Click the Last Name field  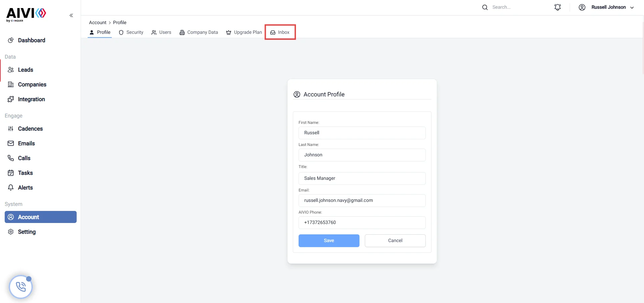pos(362,155)
